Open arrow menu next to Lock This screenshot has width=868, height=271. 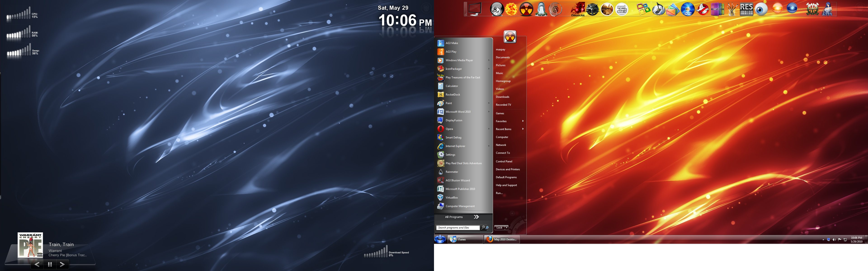pos(506,228)
